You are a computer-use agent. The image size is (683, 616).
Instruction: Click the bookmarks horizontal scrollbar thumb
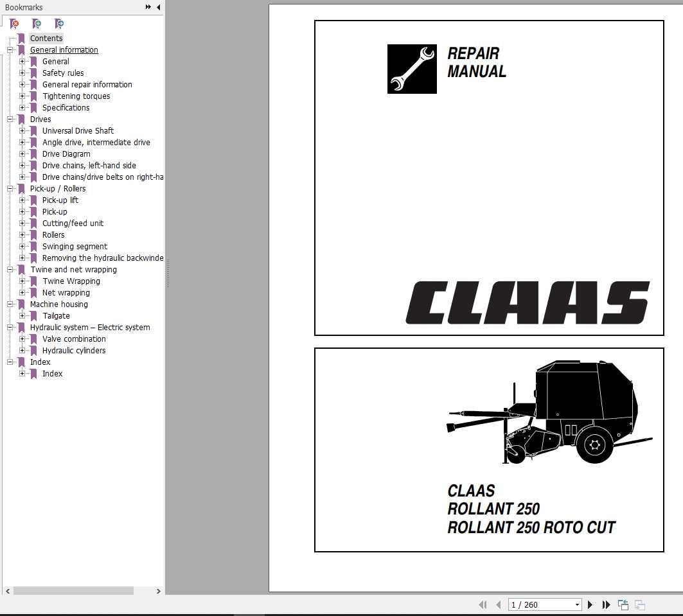point(73,591)
